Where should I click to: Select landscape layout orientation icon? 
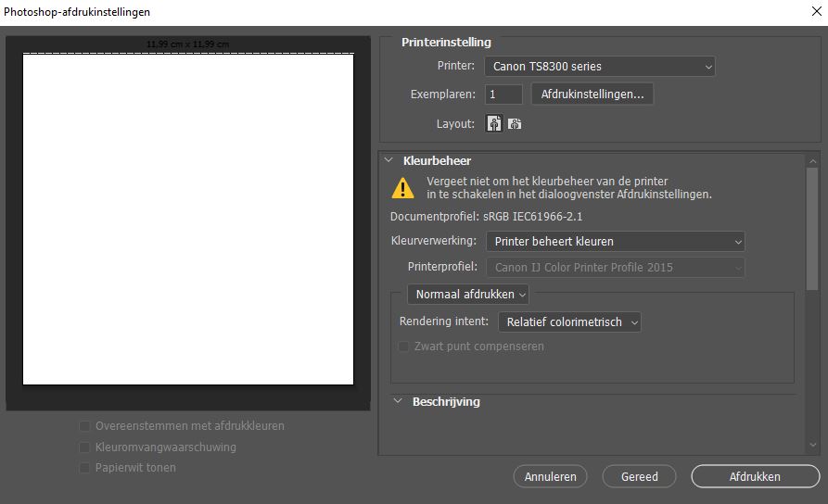tap(515, 124)
